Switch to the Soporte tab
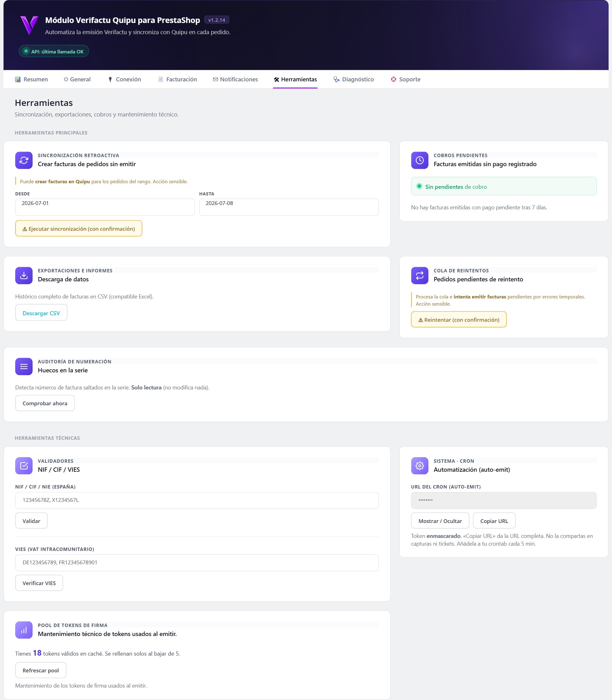Viewport: 612px width, 700px height. tap(406, 79)
